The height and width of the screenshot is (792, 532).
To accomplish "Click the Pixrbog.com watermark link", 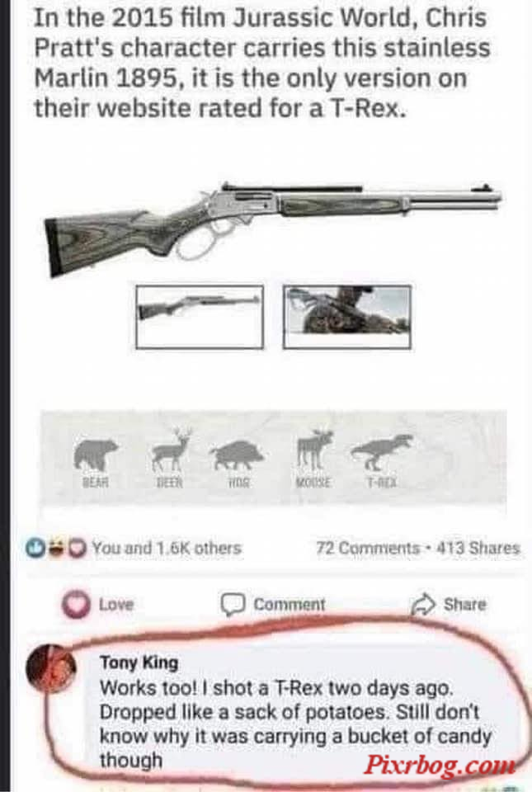I will [x=440, y=765].
